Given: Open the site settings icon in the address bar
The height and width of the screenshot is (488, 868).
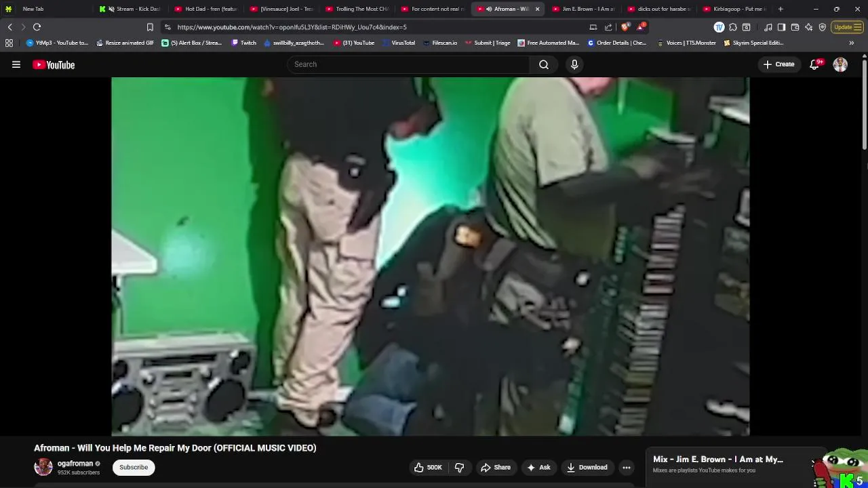Looking at the screenshot, I should click(x=167, y=27).
